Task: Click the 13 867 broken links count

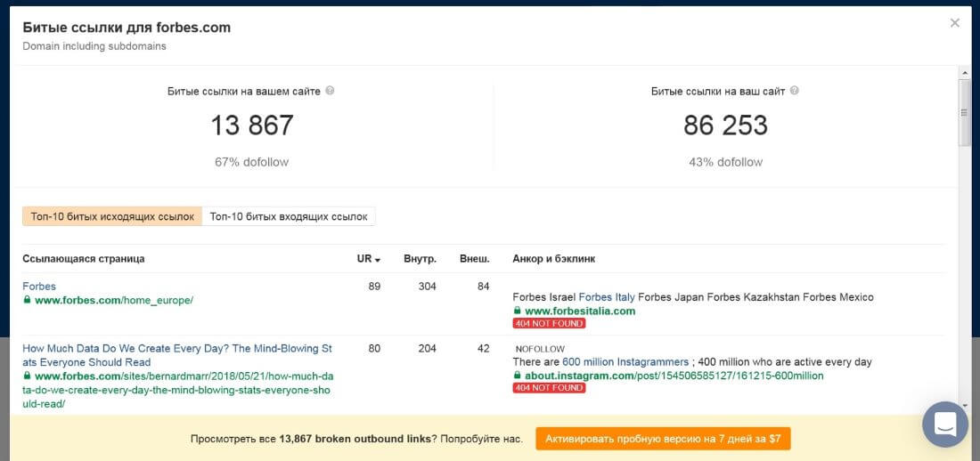Action: point(252,125)
